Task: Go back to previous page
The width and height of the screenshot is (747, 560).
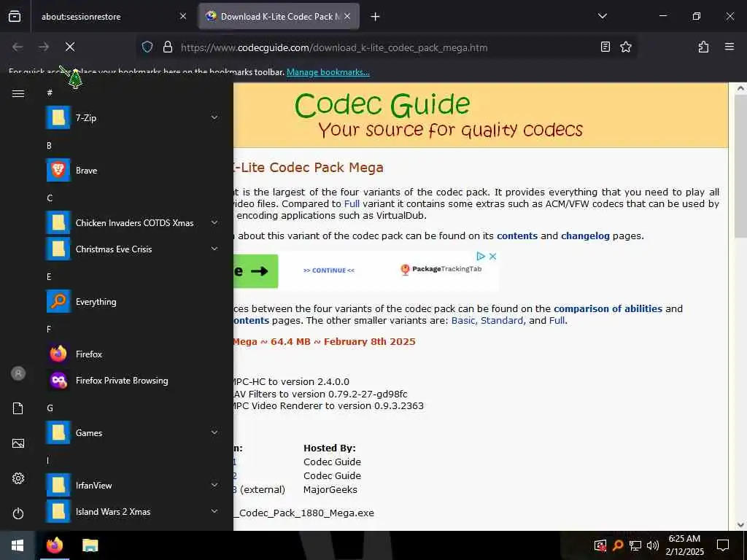Action: click(18, 47)
